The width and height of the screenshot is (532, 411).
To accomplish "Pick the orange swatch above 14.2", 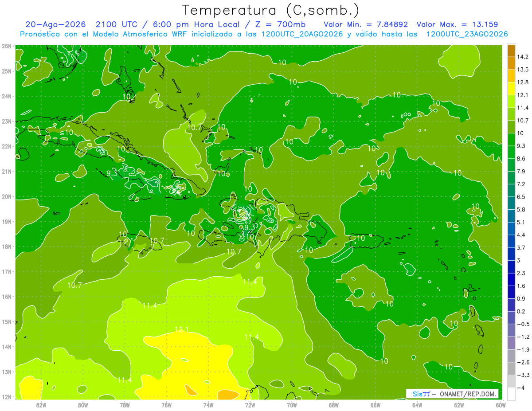I will tap(511, 51).
